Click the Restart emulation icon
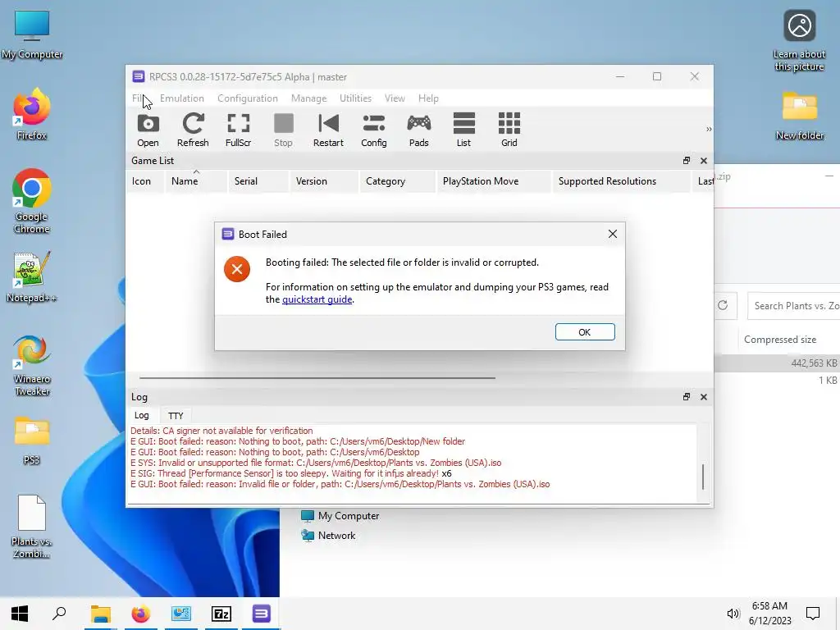Viewport: 840px width, 630px height. [x=328, y=130]
